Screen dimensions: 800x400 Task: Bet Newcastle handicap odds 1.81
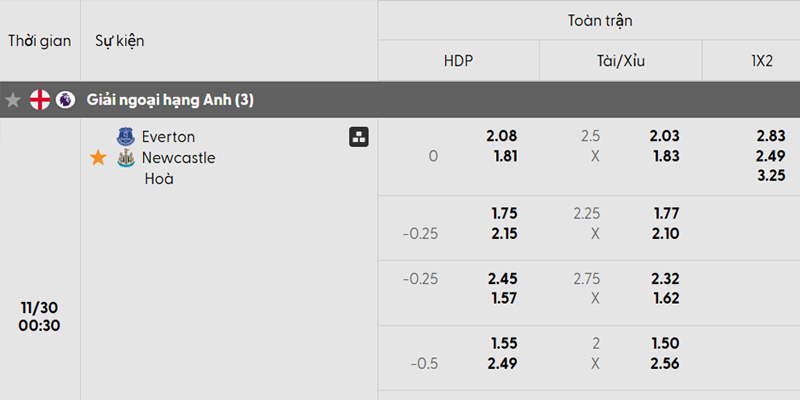click(x=504, y=156)
